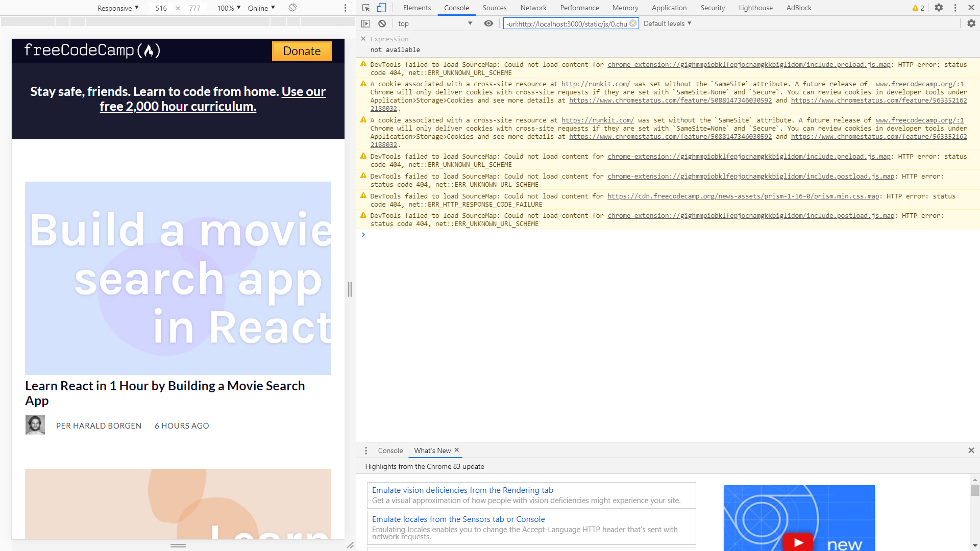The width and height of the screenshot is (980, 551).
Task: Switch to the Network panel
Action: click(533, 8)
